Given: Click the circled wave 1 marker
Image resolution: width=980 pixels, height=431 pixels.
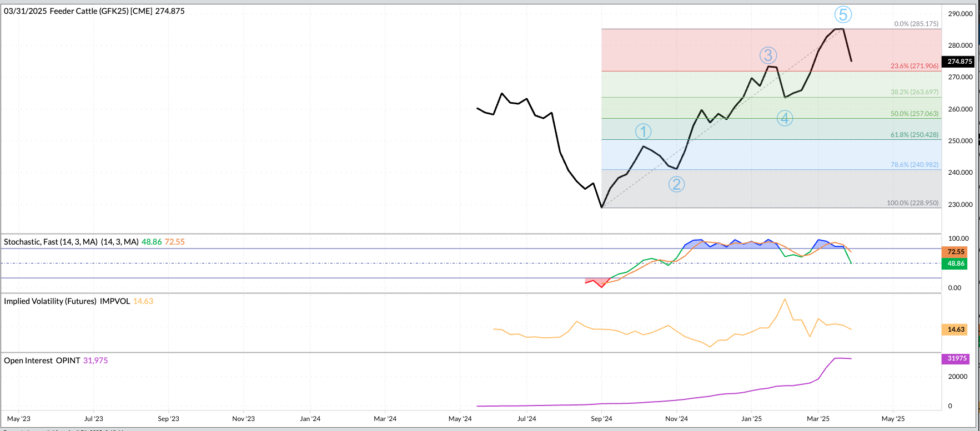Looking at the screenshot, I should coord(643,131).
